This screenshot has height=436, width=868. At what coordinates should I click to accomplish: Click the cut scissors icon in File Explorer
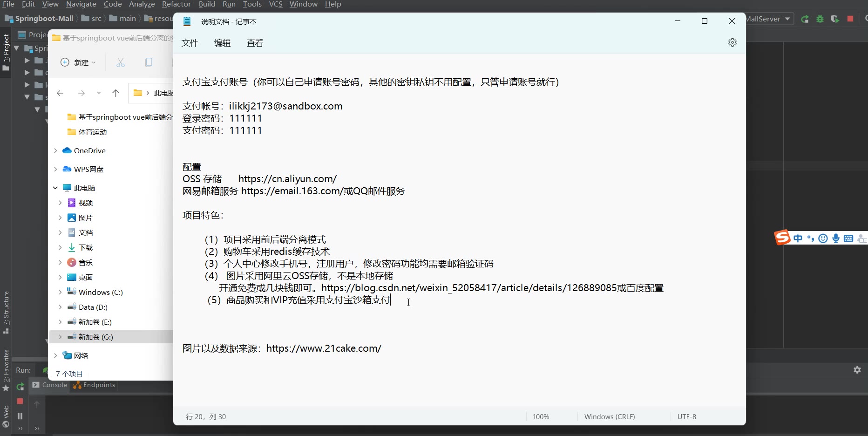click(x=121, y=62)
